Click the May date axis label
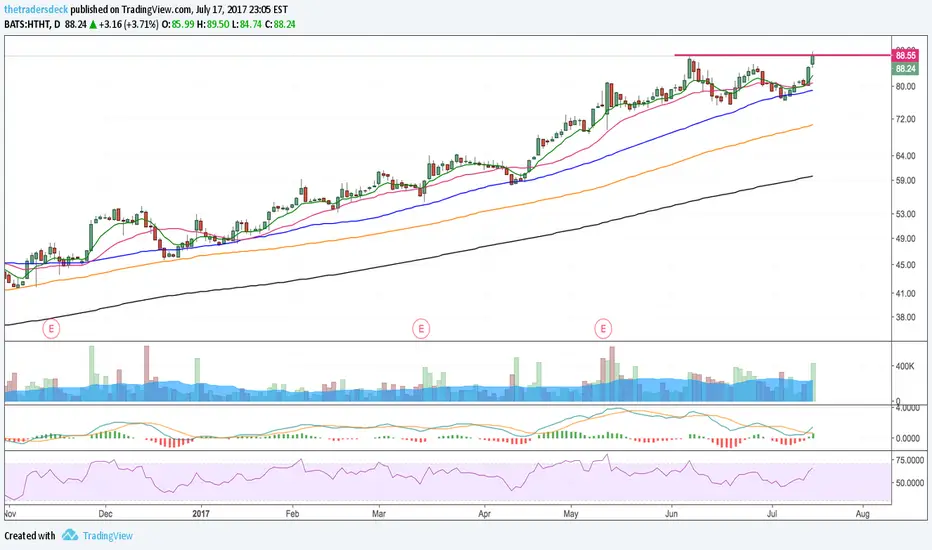This screenshot has width=932, height=550. pos(571,514)
